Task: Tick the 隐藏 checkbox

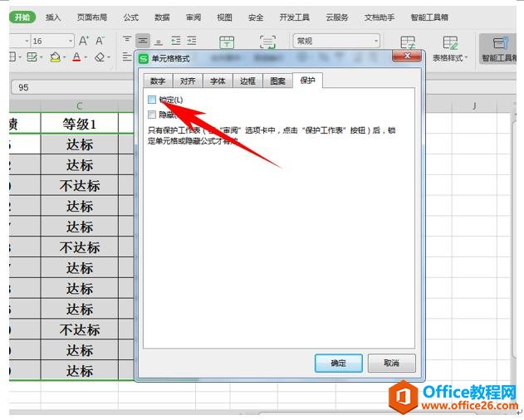Action: pos(152,115)
